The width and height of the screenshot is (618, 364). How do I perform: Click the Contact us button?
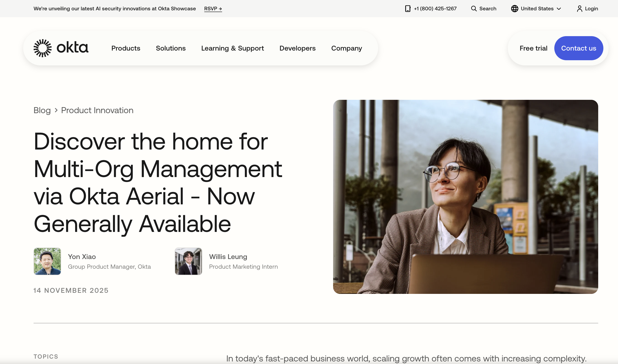(x=578, y=48)
